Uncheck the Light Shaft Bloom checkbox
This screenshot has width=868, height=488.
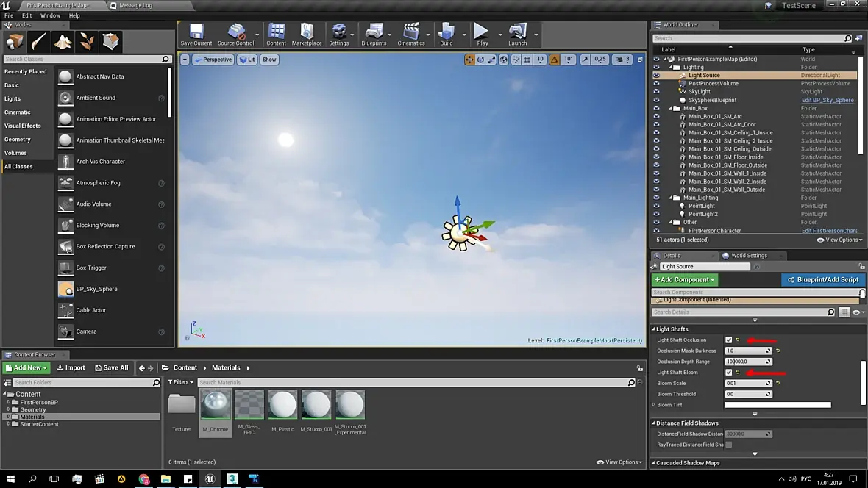click(728, 373)
